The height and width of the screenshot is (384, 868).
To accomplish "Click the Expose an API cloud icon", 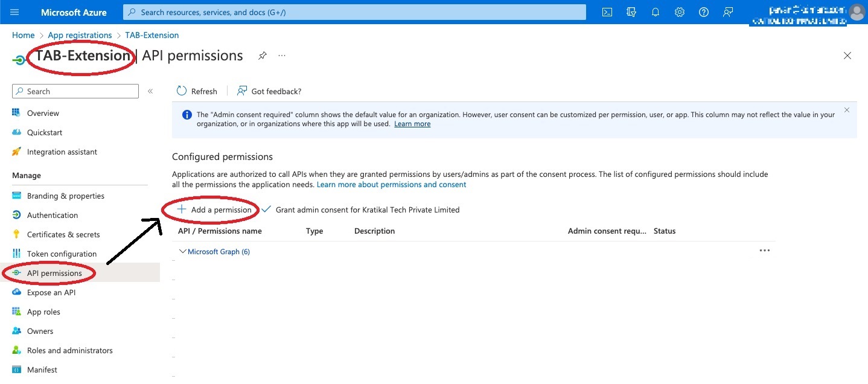I will pos(16,292).
